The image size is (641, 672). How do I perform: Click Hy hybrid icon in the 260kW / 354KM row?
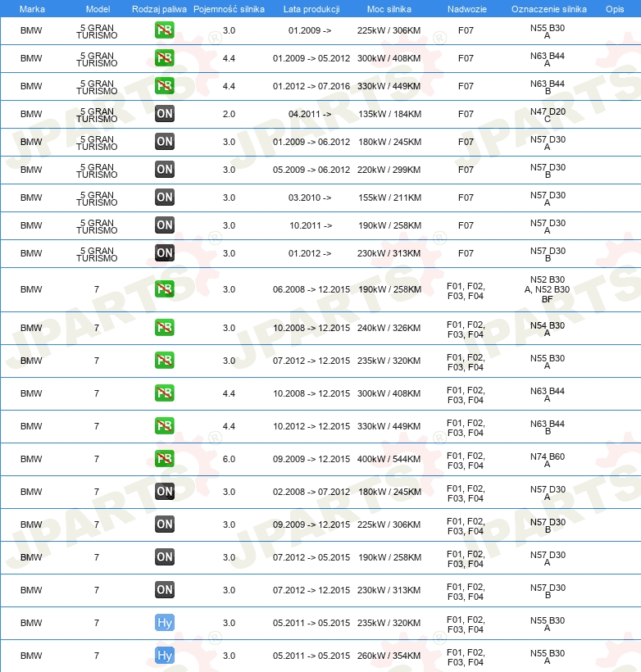coord(165,656)
